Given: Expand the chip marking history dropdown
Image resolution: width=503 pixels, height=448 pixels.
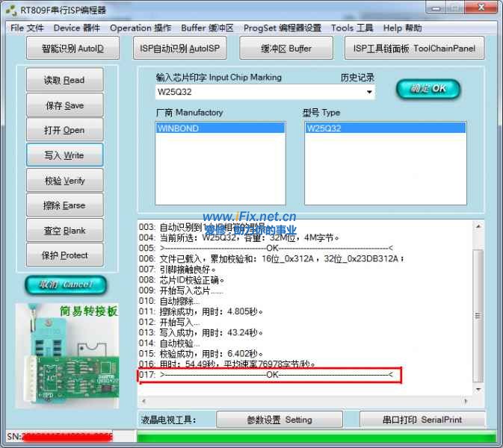Looking at the screenshot, I should click(369, 93).
